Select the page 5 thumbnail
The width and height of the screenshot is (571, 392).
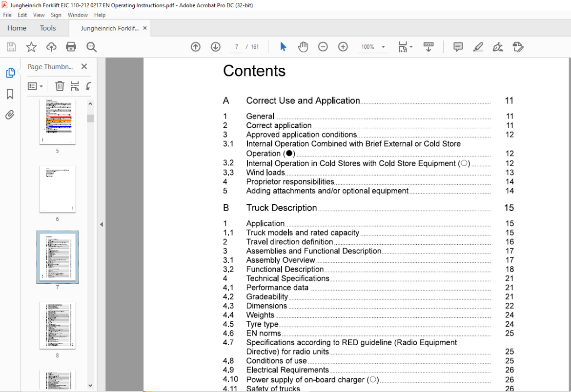pyautogui.click(x=58, y=122)
